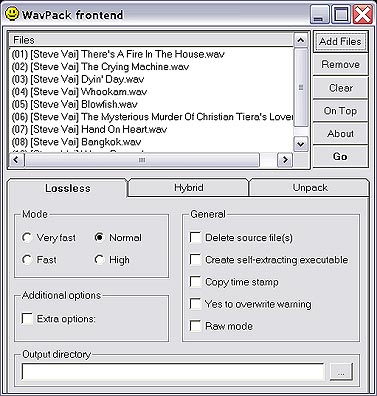Image resolution: width=377 pixels, height=396 pixels.
Task: Enable Delete source file(s) checkbox
Action: coord(195,238)
